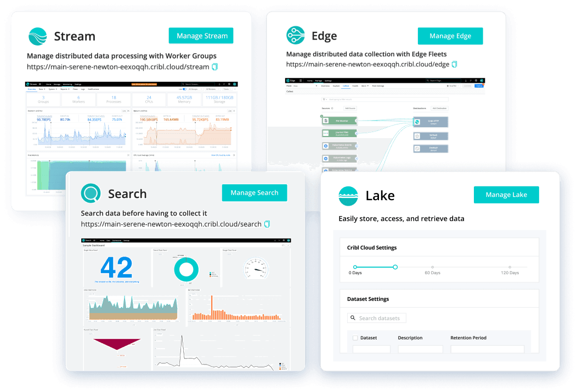Switch to the Collect tab in Edge
Image resolution: width=577 pixels, height=392 pixels.
point(346,86)
